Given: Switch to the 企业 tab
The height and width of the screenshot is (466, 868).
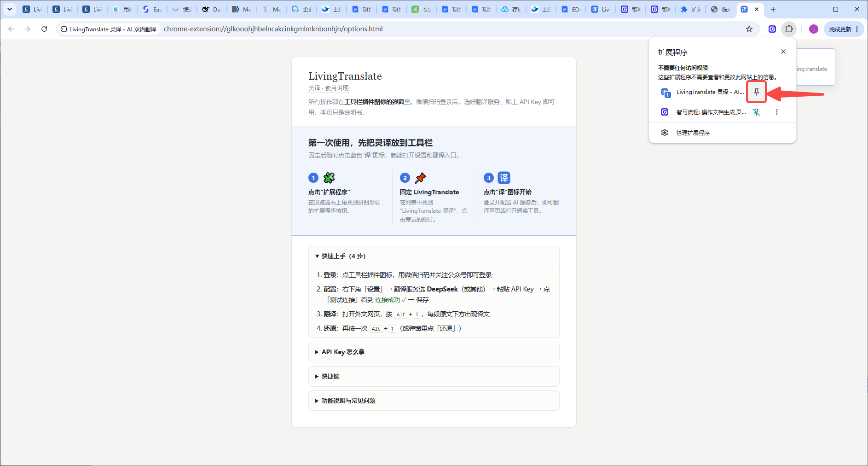Looking at the screenshot, I should click(x=302, y=9).
